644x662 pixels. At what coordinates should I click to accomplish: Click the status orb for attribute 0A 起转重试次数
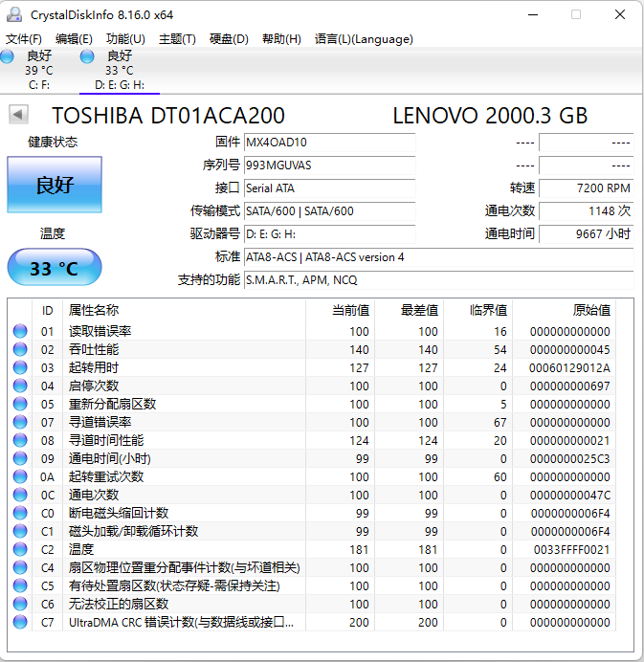coord(20,476)
